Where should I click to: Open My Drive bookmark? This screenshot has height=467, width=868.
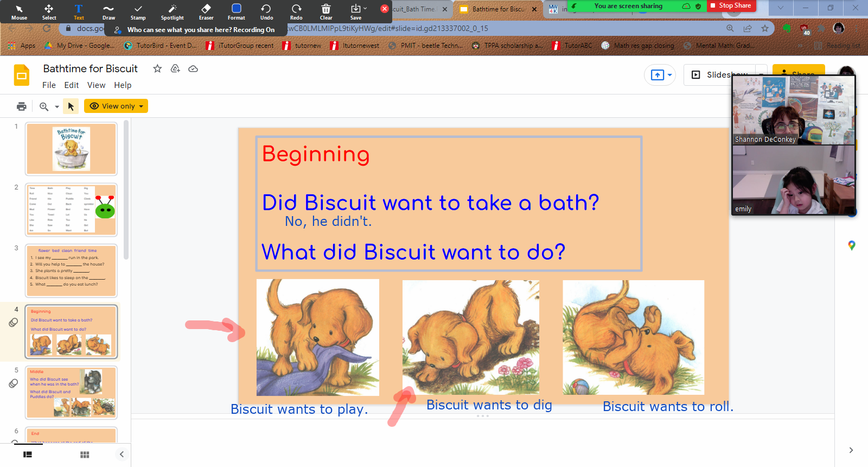click(x=79, y=46)
